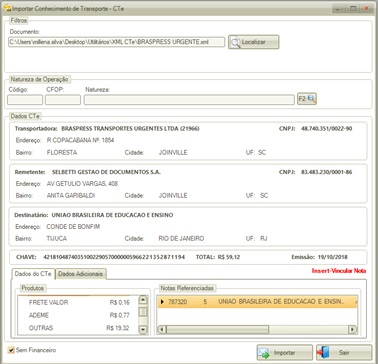The image size is (378, 364).
Task: Click the remetente SELBETTI GESTAO DE DOCUMENTOS
Action: 106,172
